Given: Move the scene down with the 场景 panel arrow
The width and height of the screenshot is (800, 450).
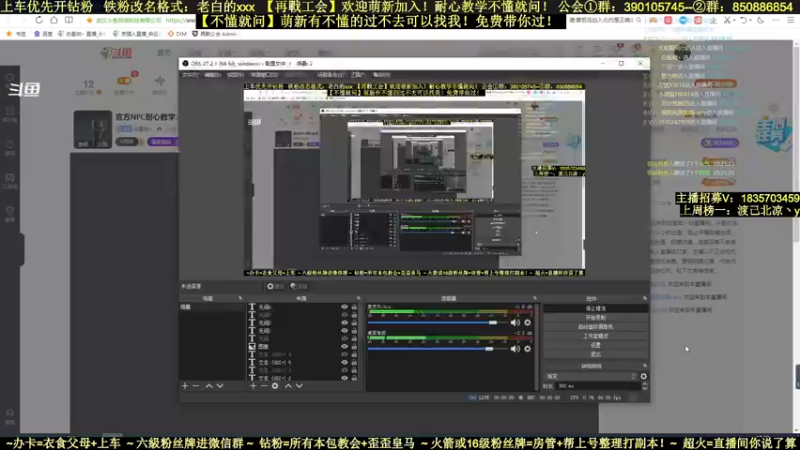Looking at the screenshot, I should 220,386.
